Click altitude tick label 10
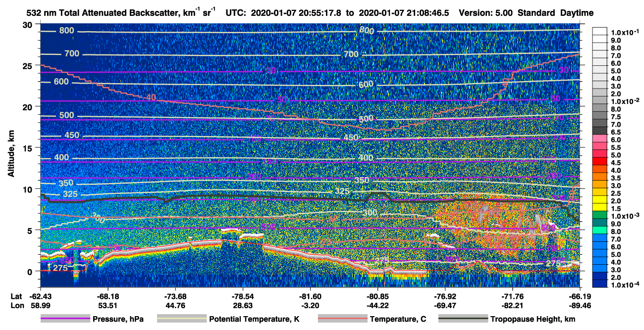The height and width of the screenshot is (330, 644). (29, 189)
